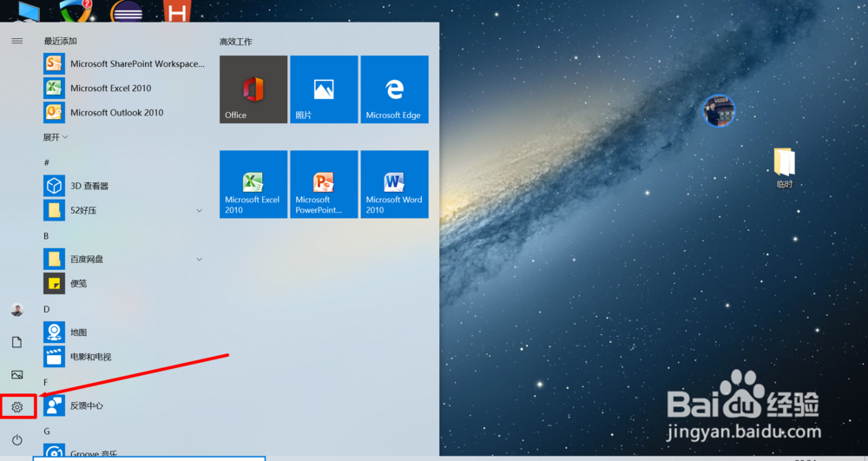Open the Settings gear in Start sidebar
Viewport: 868px width, 461px height.
[17, 407]
